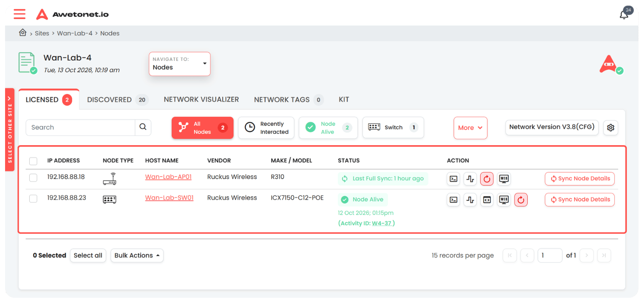Click the red reboot icon for Wan-Lab-SW01
This screenshot has width=644, height=304.
(521, 200)
